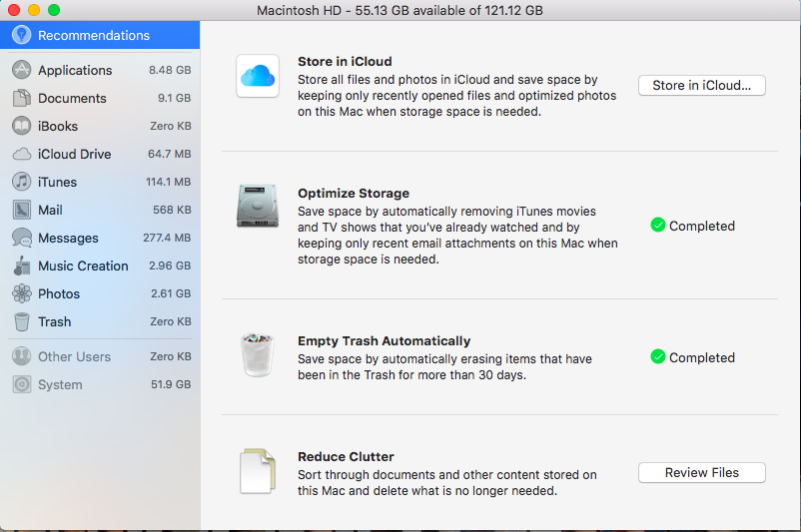Select the iBooks label in sidebar
Viewport: 801px width, 532px height.
click(58, 126)
